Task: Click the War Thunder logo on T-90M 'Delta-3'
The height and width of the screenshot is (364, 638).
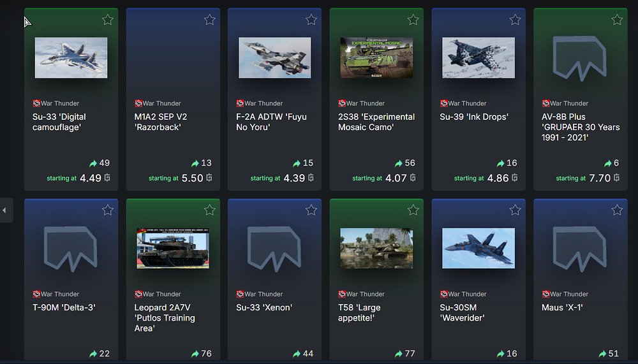Action: pos(36,294)
